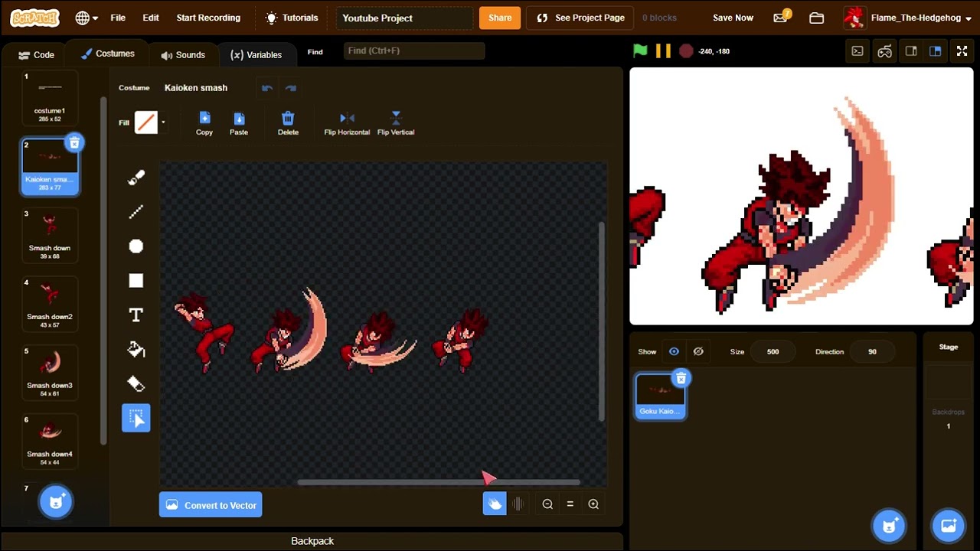Viewport: 980px width, 551px height.
Task: Open the messages envelope icon
Action: (781, 18)
